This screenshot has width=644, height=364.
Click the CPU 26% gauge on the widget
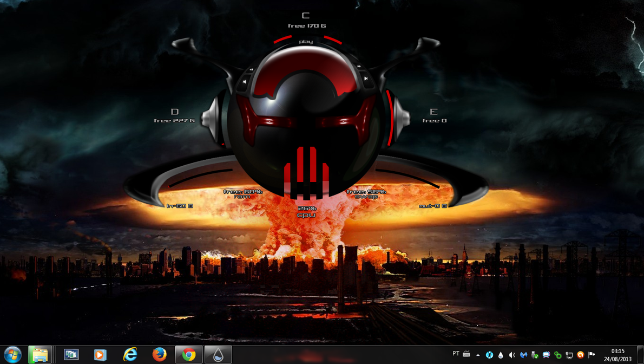pyautogui.click(x=307, y=210)
